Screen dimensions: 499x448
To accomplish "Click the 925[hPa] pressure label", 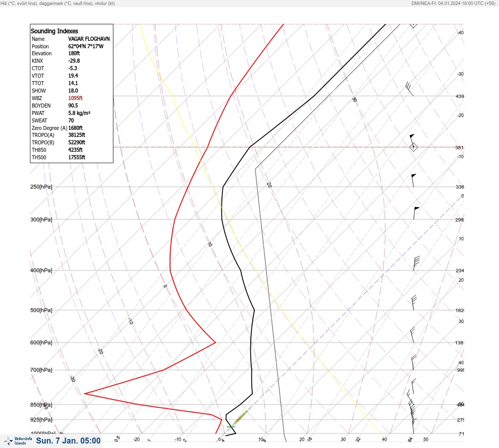I will tap(41, 420).
